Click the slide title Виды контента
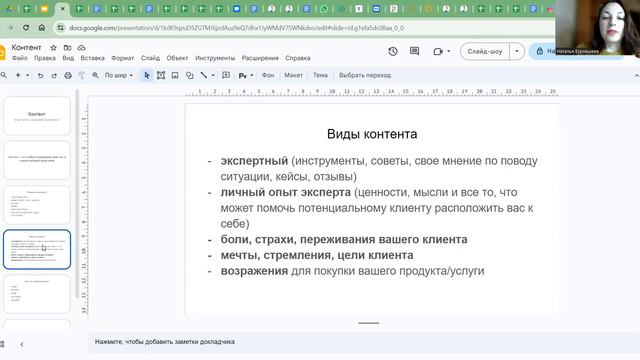 tap(372, 134)
